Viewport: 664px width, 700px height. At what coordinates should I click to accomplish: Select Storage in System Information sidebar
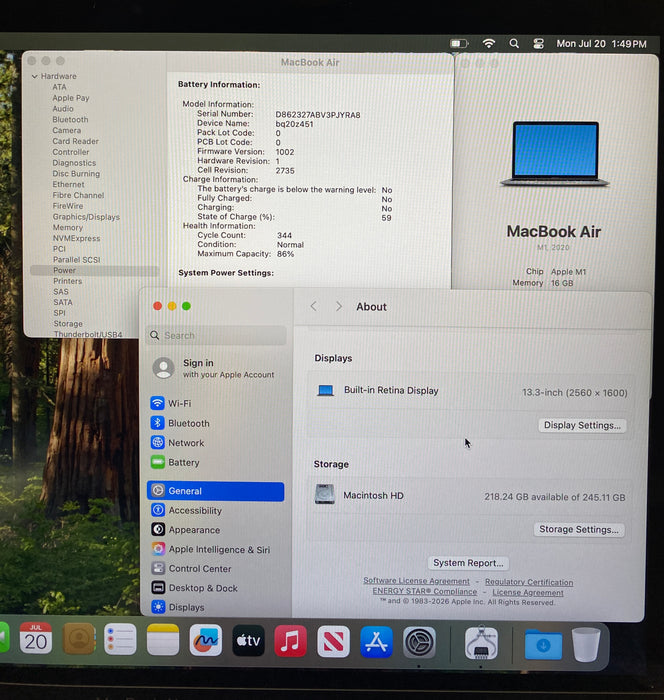pos(68,324)
